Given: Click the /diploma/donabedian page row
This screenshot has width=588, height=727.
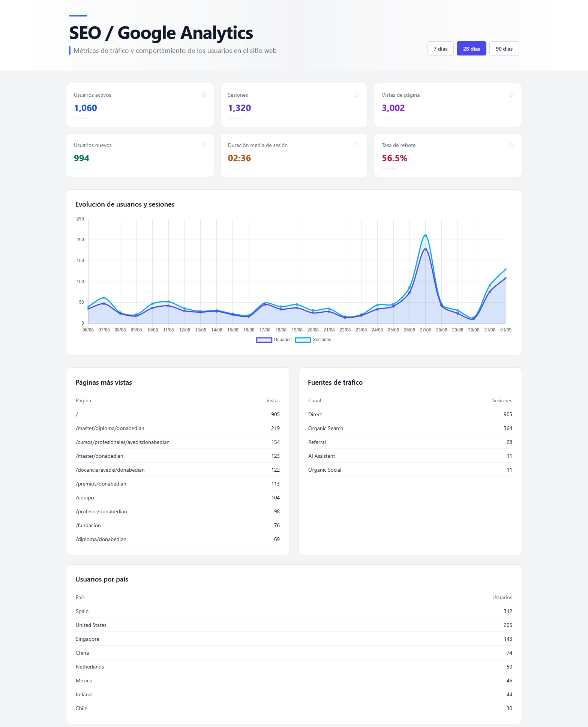Looking at the screenshot, I should point(178,539).
